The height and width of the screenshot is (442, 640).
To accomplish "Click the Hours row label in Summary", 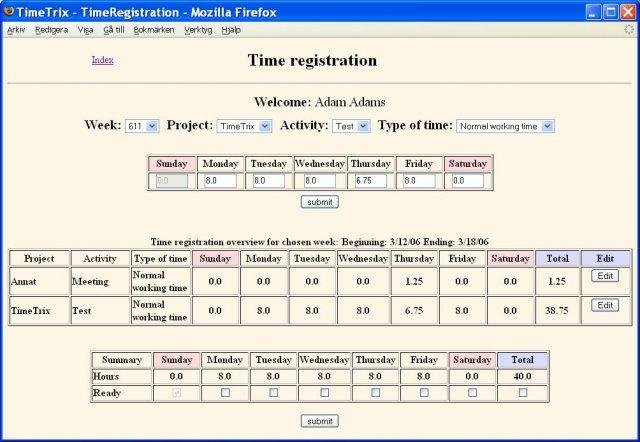I will 122,376.
